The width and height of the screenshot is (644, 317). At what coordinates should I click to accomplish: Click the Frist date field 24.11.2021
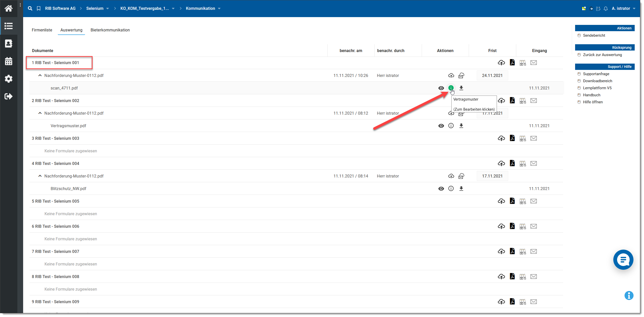pos(492,75)
